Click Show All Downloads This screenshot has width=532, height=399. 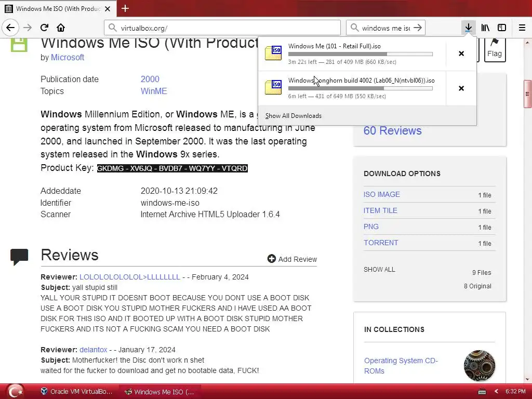tap(294, 116)
